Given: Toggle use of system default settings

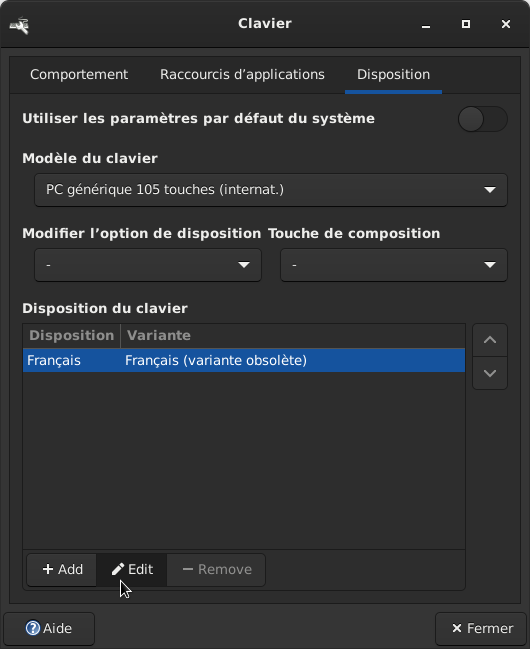Looking at the screenshot, I should [482, 119].
